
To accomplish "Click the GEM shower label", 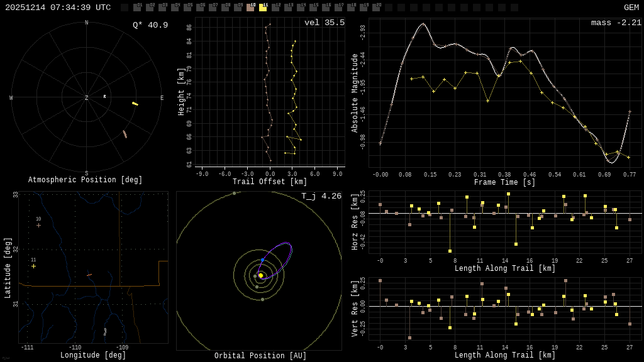I will (x=631, y=8).
